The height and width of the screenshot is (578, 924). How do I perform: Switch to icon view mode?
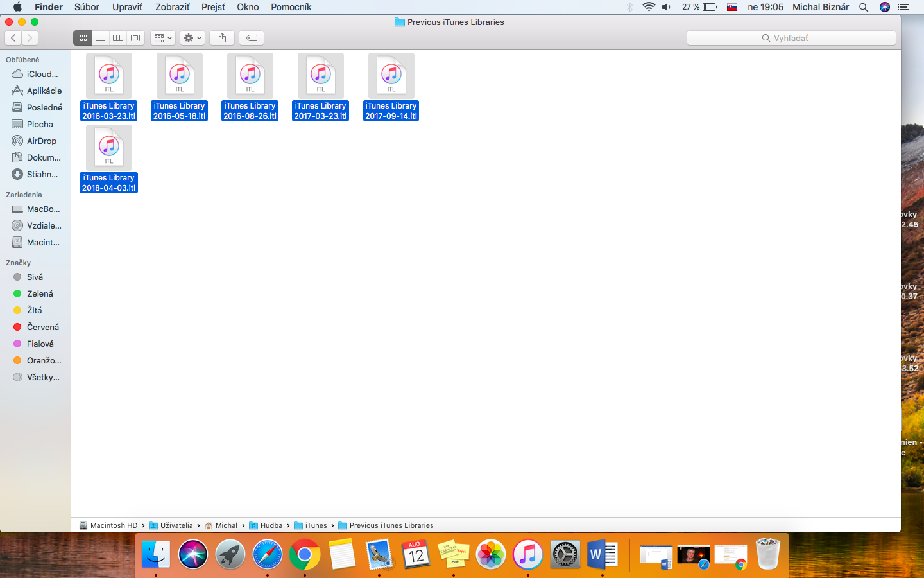point(83,38)
